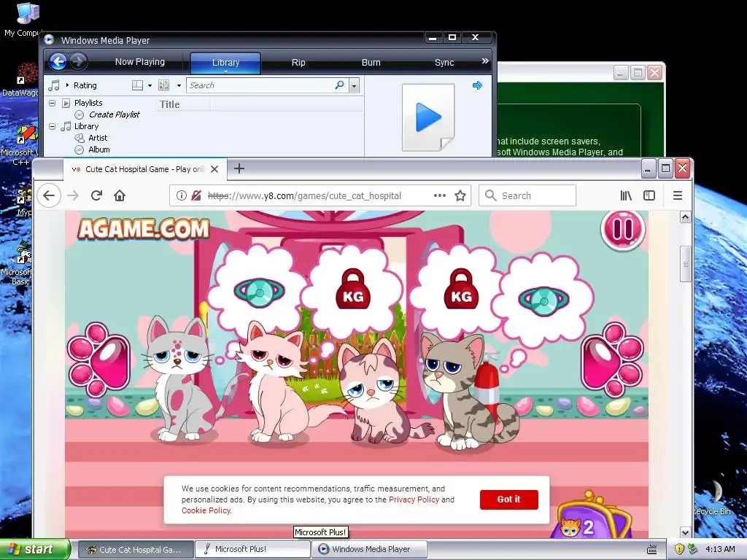The image size is (747, 560).
Task: Open the view options dropdown arrow
Action: click(179, 86)
